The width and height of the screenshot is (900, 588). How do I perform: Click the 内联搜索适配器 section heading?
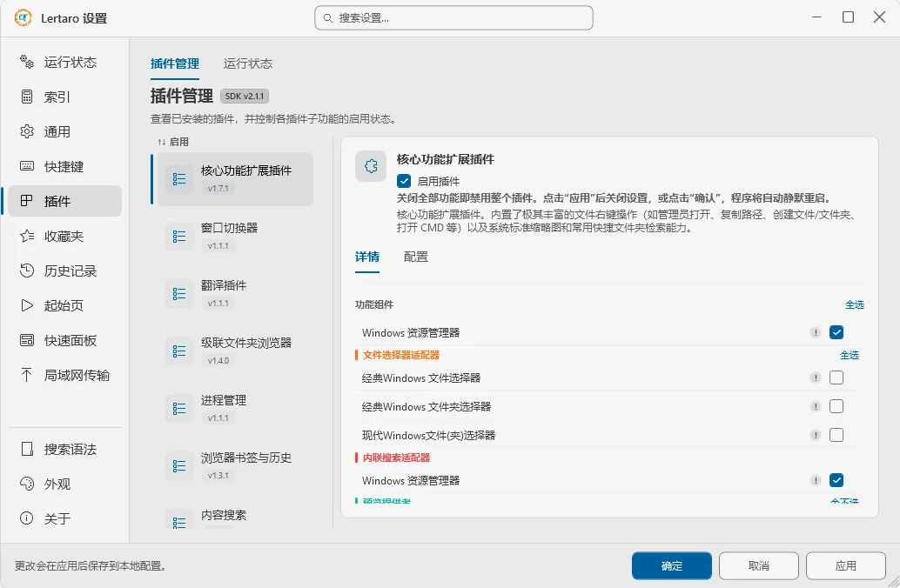[x=397, y=458]
